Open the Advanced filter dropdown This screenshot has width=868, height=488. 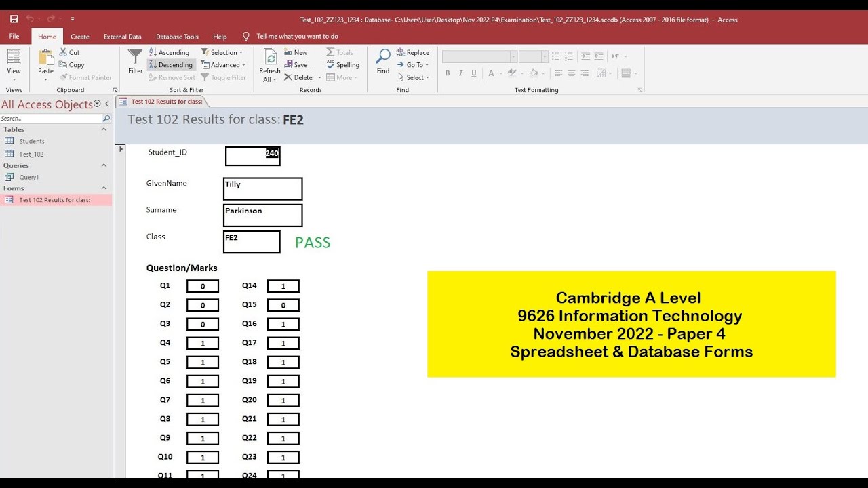224,65
